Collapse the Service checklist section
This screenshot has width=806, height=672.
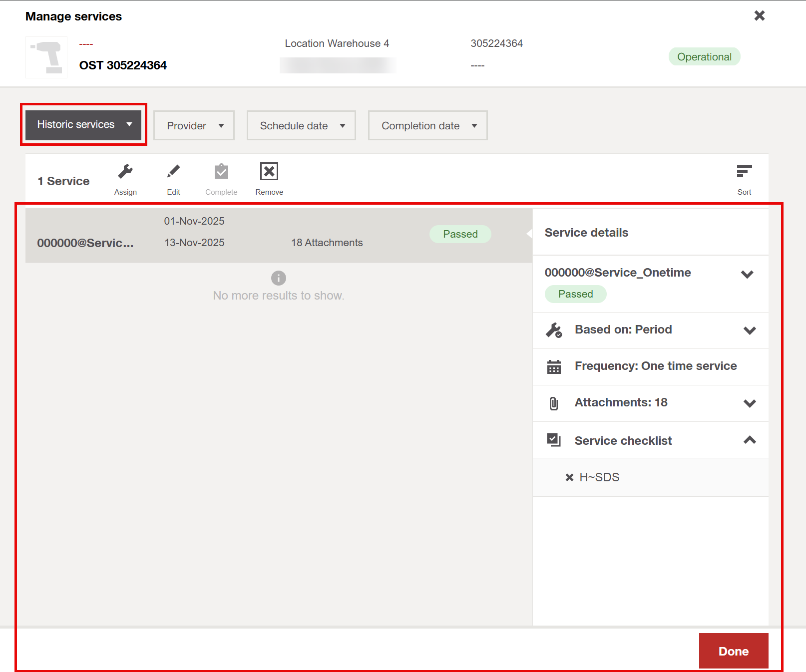[x=750, y=440]
